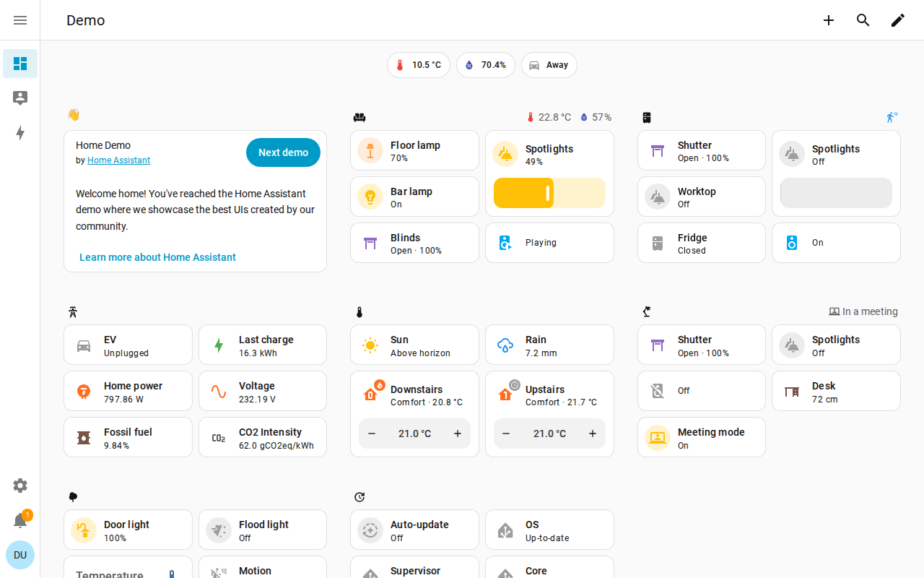
Task: Increase Upstairs temperature with the plus stepper
Action: pyautogui.click(x=592, y=433)
